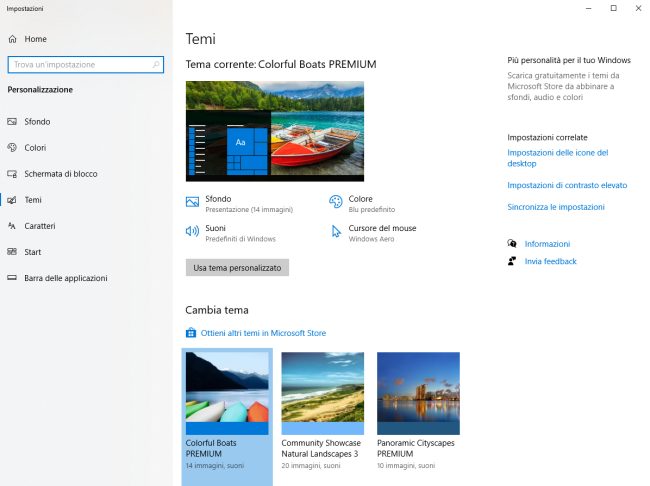The image size is (650, 486).
Task: Click Suoni Predefiniti di Windows setting
Action: (x=231, y=233)
